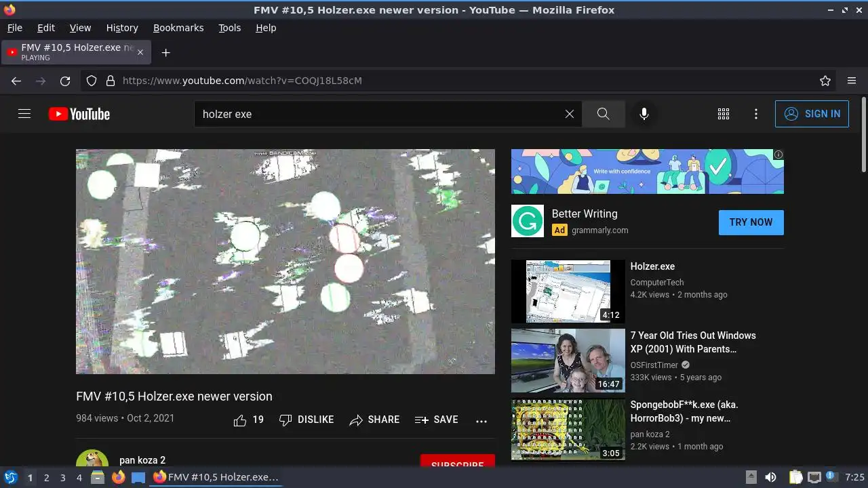This screenshot has height=488, width=868.
Task: Click the SIGN IN button
Action: point(812,114)
